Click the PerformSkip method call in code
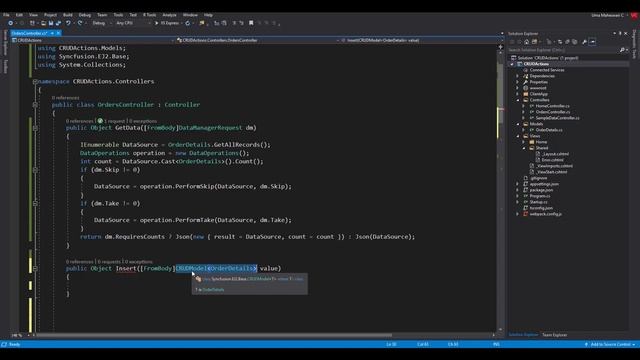 196,187
